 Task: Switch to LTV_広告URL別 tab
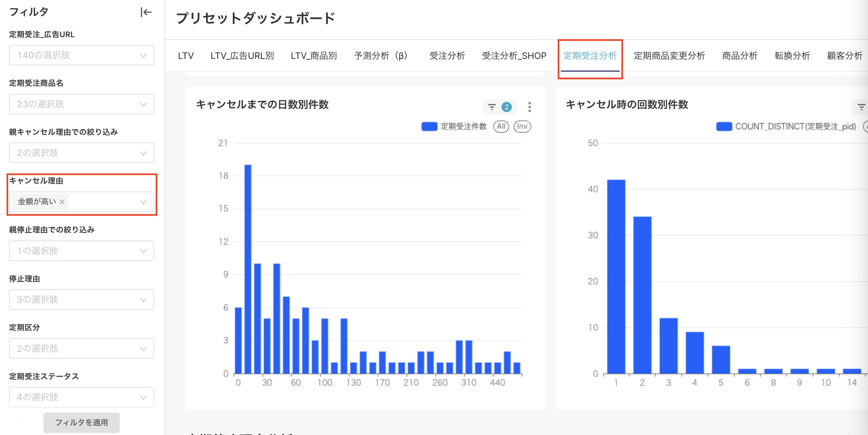(x=242, y=56)
